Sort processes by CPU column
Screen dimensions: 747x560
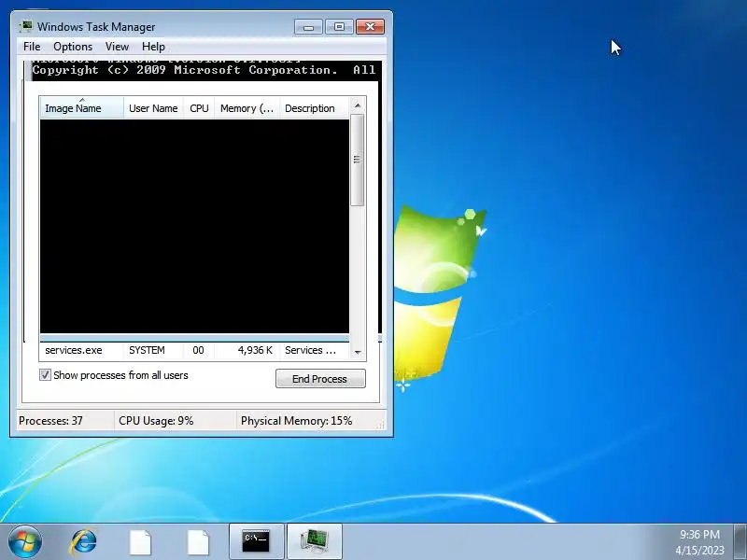(199, 108)
